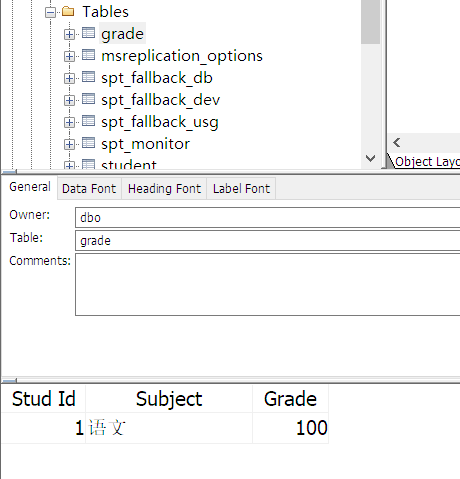Expand the grade table node
The height and width of the screenshot is (479, 460).
[69, 34]
